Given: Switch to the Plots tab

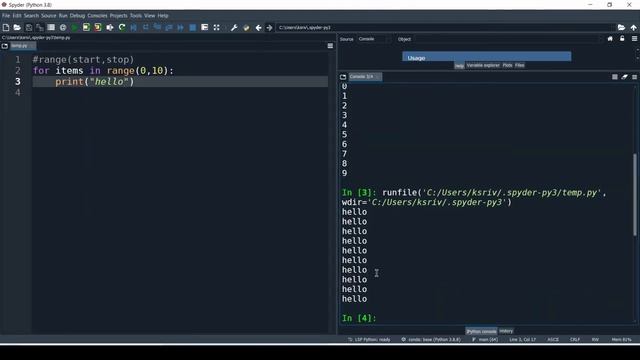Looking at the screenshot, I should (x=507, y=65).
